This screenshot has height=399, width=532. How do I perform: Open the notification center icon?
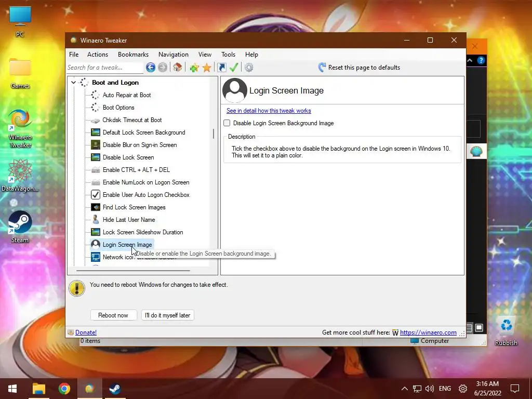tap(515, 389)
